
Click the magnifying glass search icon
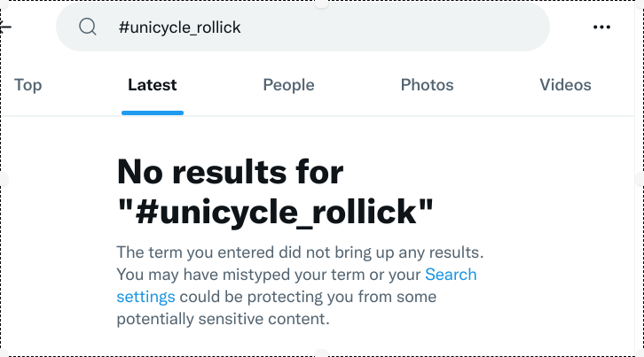88,27
